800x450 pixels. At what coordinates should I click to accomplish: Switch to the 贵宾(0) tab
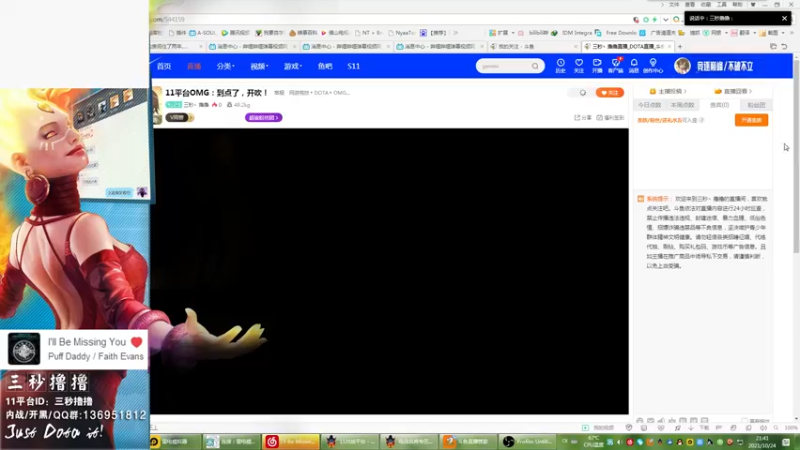719,105
